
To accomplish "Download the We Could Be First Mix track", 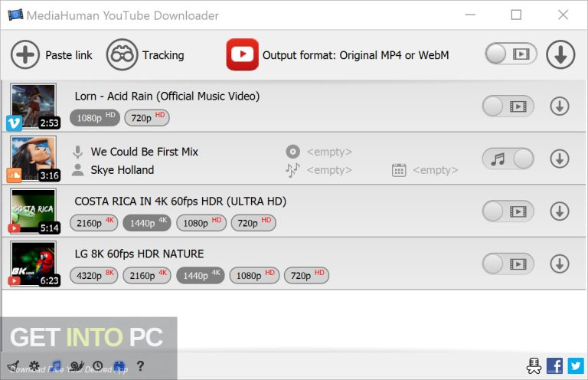I will [x=560, y=159].
